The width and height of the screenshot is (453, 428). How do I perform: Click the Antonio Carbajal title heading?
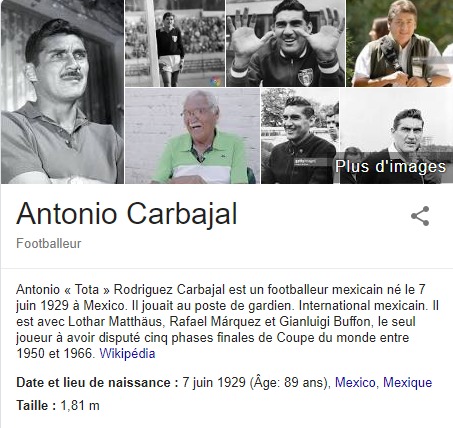[x=127, y=214]
